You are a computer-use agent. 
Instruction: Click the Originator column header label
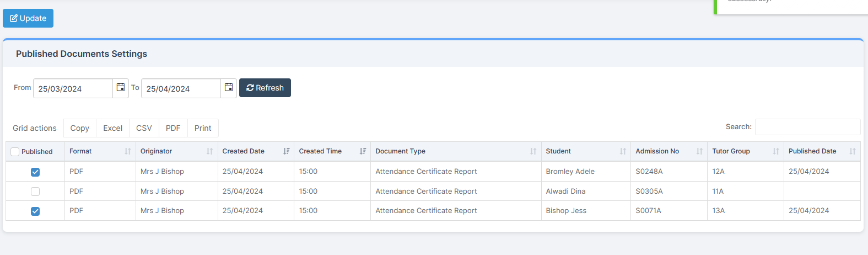[157, 151]
